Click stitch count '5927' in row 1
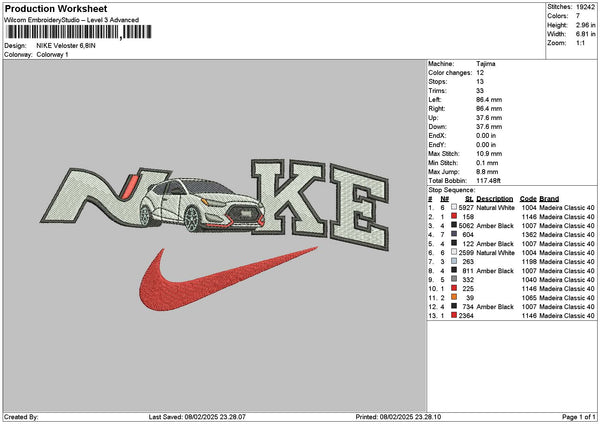 tap(466, 207)
